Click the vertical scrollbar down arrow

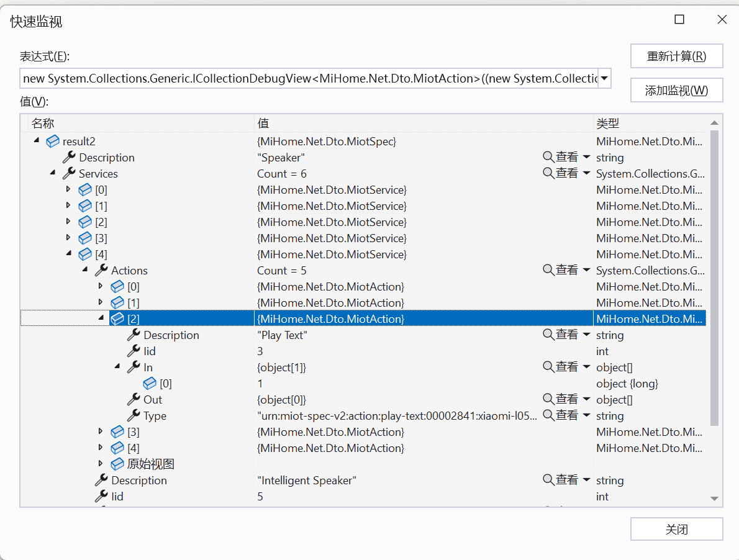pos(713,497)
